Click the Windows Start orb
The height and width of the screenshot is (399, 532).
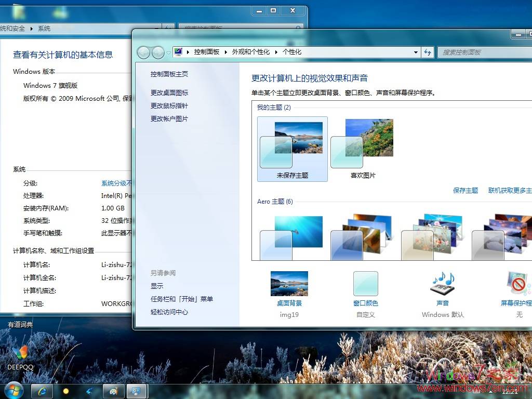pos(11,391)
